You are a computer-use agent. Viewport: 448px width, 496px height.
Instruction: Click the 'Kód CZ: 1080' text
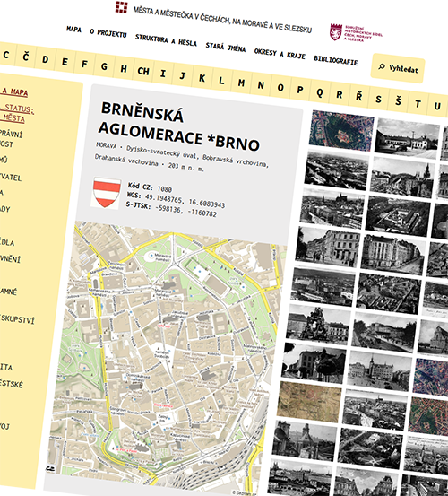click(x=150, y=187)
